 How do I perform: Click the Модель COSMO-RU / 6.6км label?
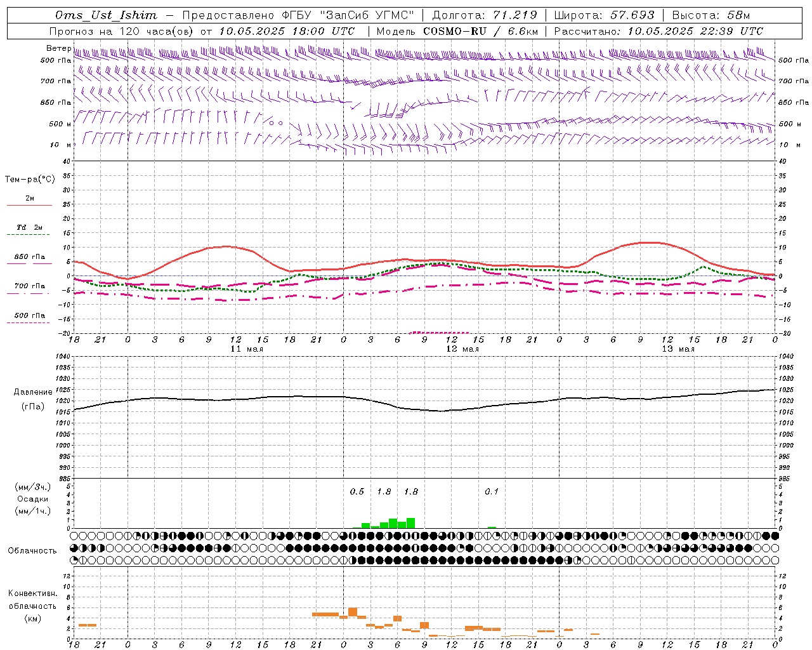pos(457,31)
